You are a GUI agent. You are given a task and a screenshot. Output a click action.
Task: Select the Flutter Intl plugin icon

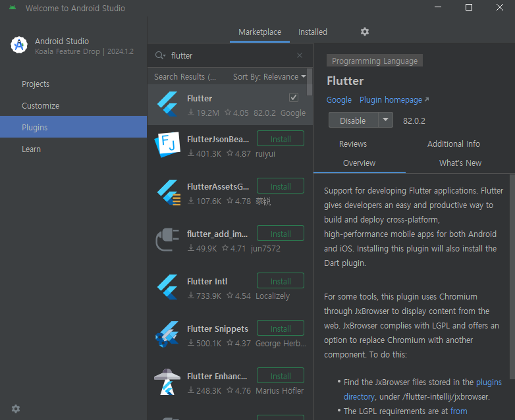pyautogui.click(x=167, y=287)
